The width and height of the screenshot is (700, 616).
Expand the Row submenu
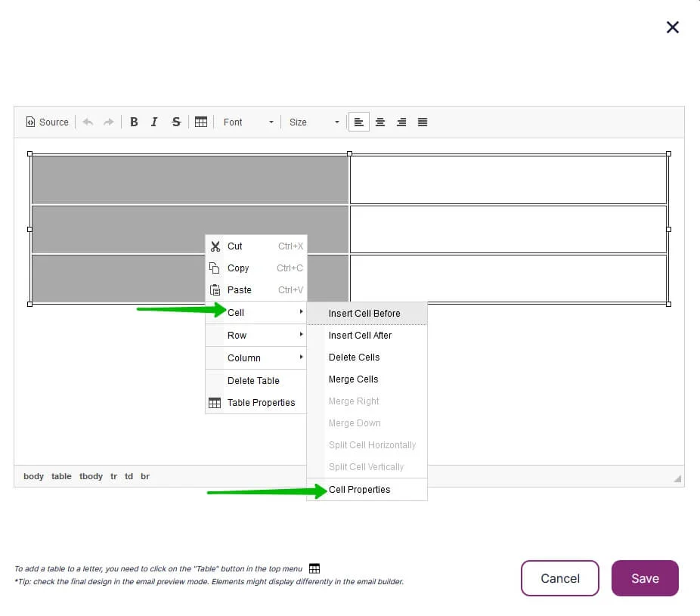pyautogui.click(x=256, y=336)
